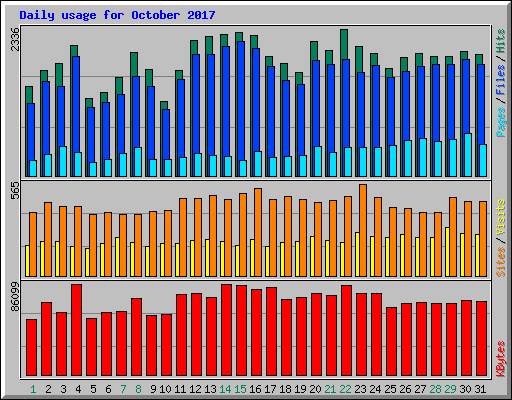
Task: Click green weekend day label 14
Action: [225, 389]
